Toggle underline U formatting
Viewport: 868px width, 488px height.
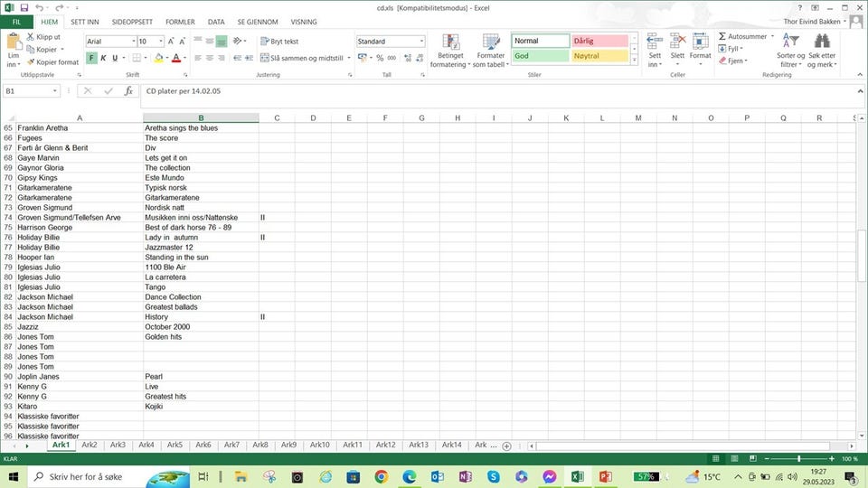coord(115,58)
